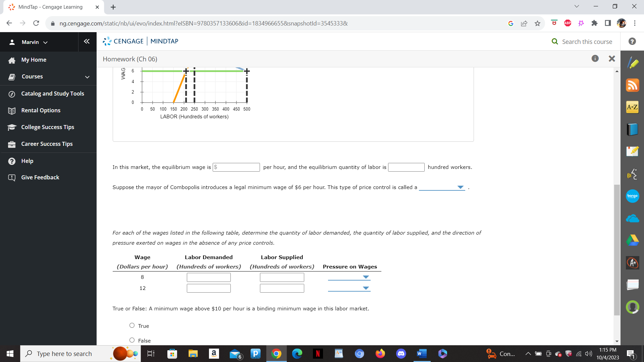Screen dimensions: 644x362
Task: Open the help question mark icon
Action: [x=632, y=41]
